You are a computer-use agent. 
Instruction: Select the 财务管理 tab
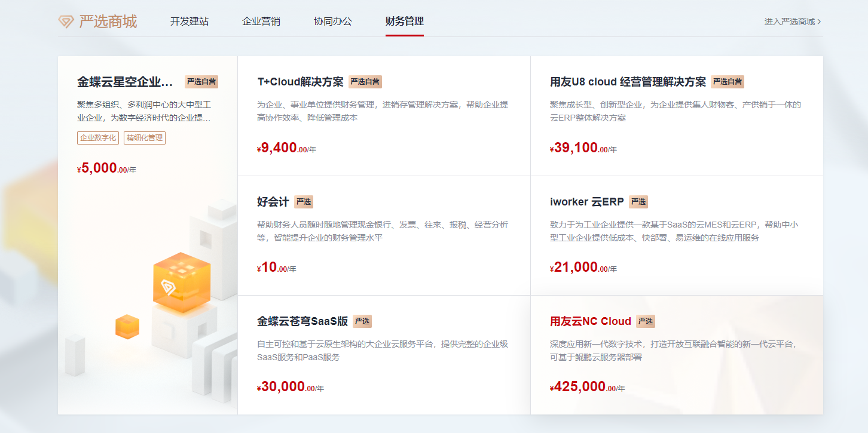[x=405, y=22]
